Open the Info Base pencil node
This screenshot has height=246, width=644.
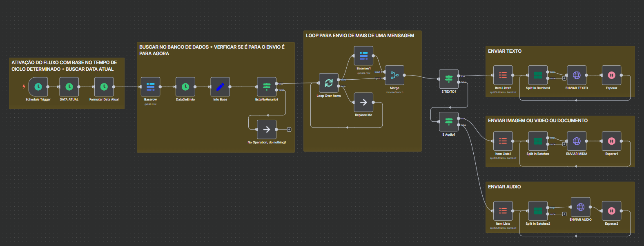coord(220,87)
